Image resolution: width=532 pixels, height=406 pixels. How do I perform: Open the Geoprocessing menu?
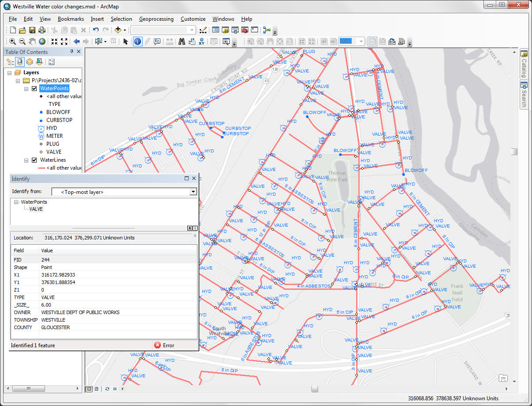(x=156, y=19)
